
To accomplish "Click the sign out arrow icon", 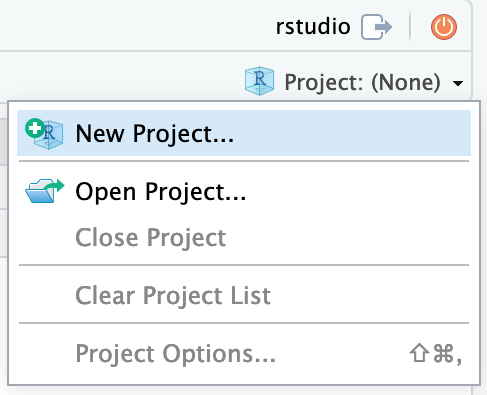I will (376, 27).
